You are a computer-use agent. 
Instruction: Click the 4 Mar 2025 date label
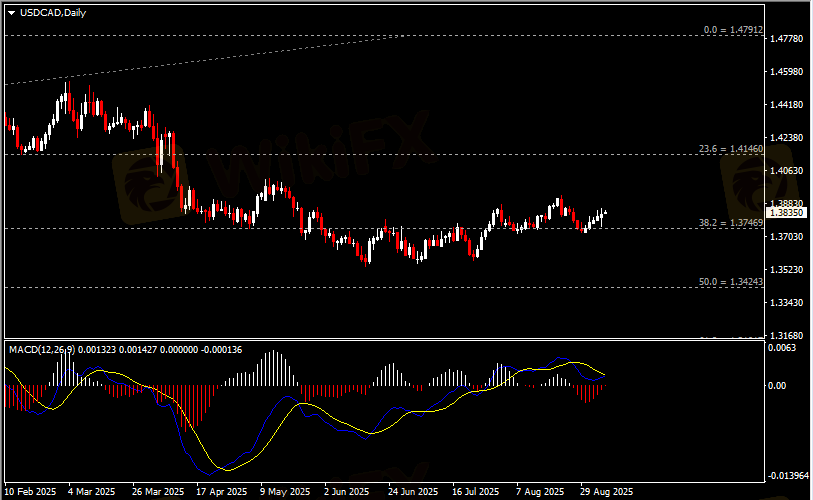click(x=92, y=491)
